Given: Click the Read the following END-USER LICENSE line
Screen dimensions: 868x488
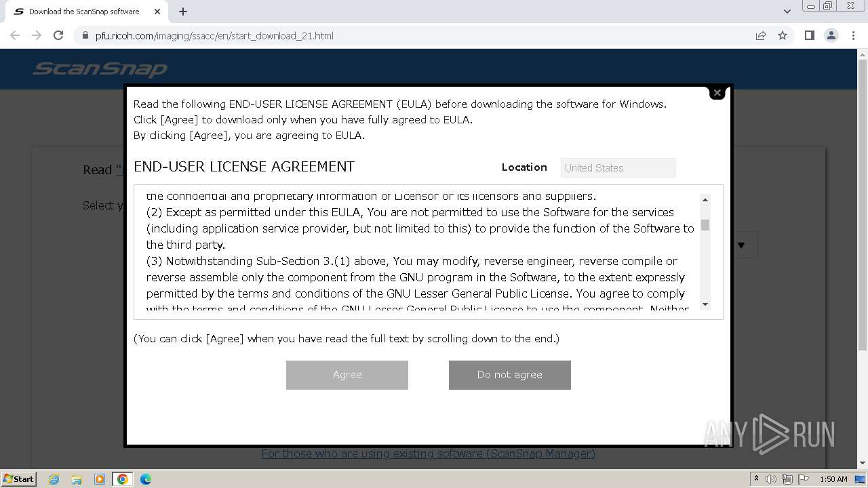Looking at the screenshot, I should tap(400, 104).
